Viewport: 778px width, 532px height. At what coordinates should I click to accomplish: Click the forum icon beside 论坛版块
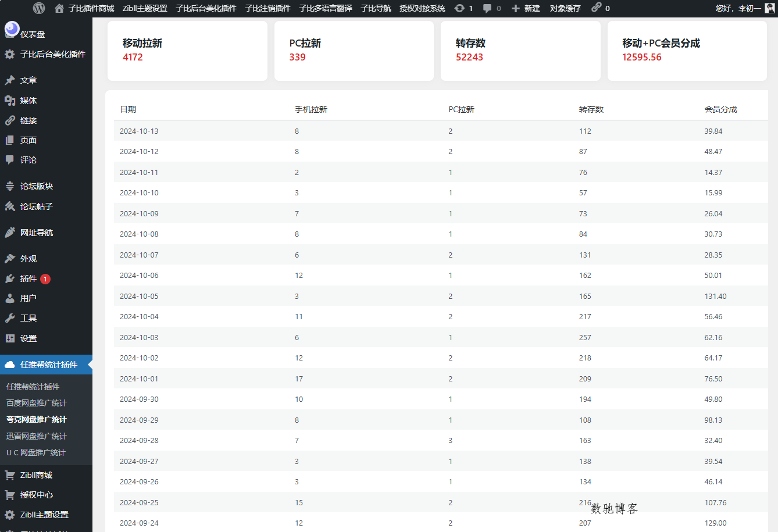tap(10, 186)
